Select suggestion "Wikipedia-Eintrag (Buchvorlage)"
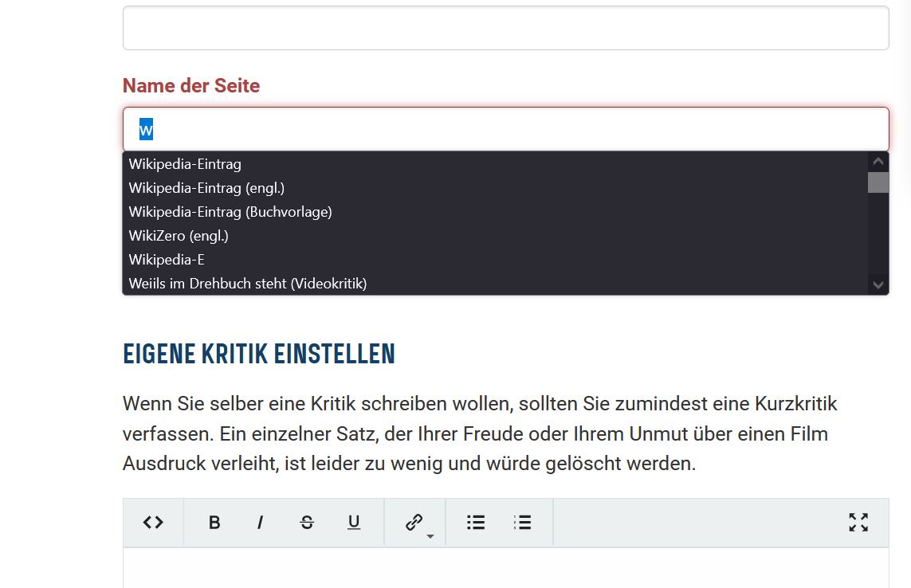This screenshot has width=911, height=588. [495, 211]
